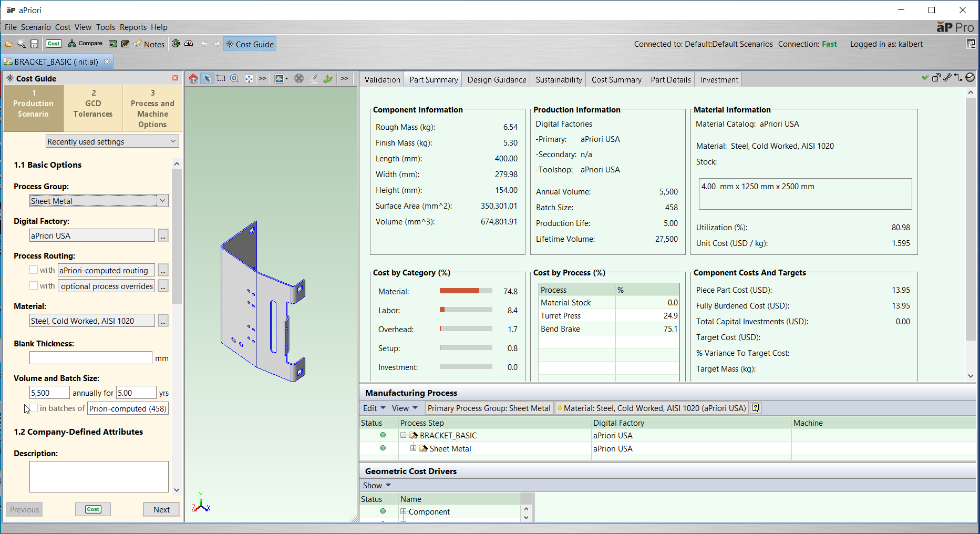Open the display mode dropdown arrow
The image size is (980, 534).
[286, 79]
